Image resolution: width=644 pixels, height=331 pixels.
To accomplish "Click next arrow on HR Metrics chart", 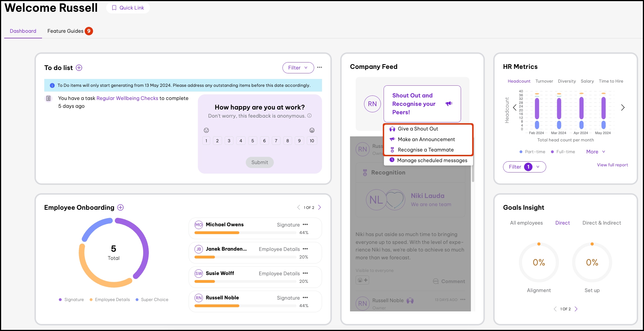I will [623, 108].
